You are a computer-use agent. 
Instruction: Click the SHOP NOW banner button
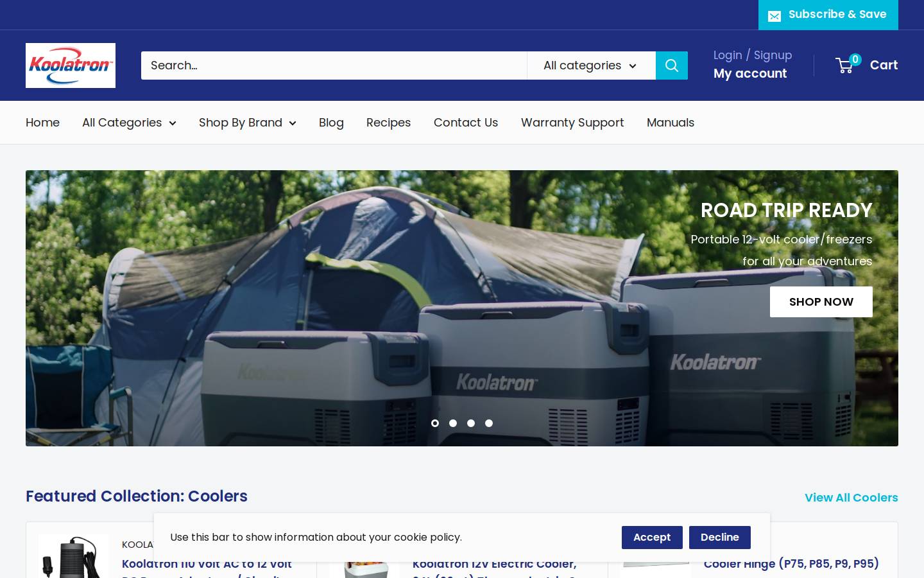[821, 302]
